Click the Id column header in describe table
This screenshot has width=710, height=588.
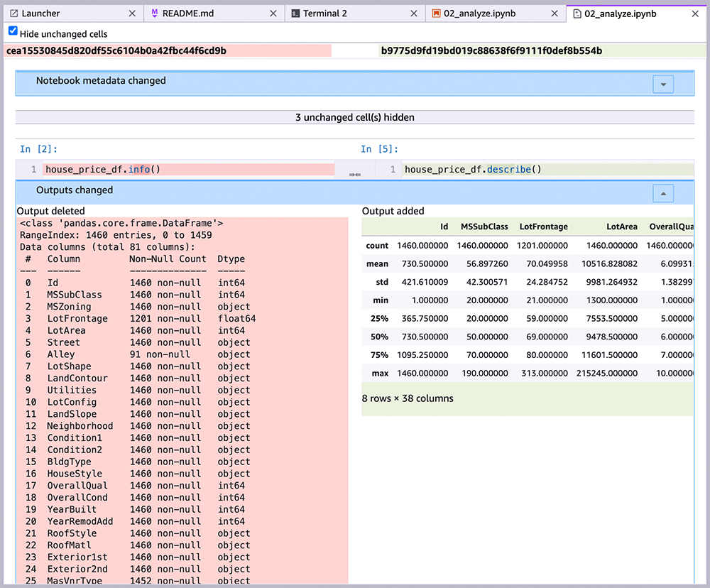click(x=444, y=227)
